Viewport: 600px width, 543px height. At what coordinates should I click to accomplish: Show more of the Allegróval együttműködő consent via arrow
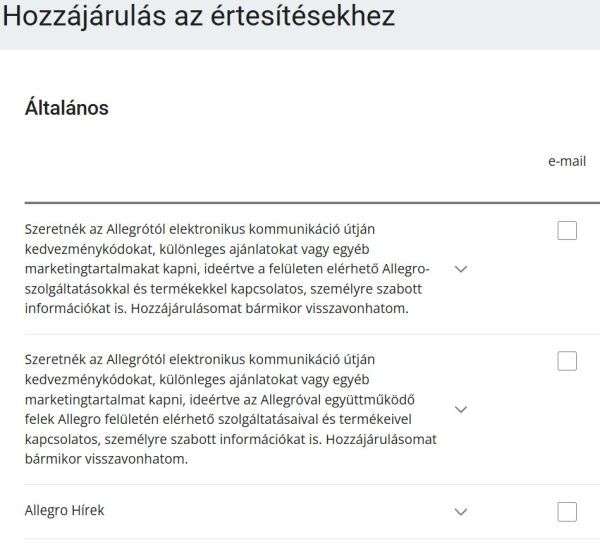(x=461, y=410)
